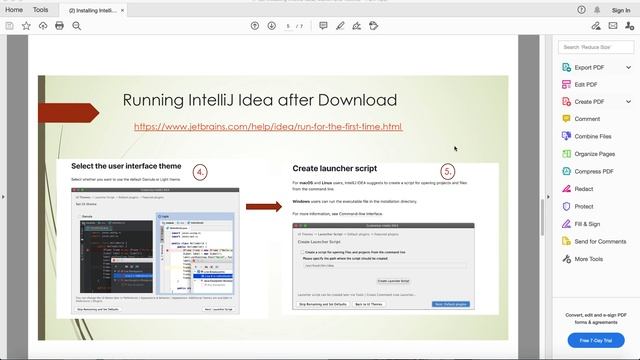Screen dimensions: 640x360
Task: Share the file with others icon
Action: 629,26
